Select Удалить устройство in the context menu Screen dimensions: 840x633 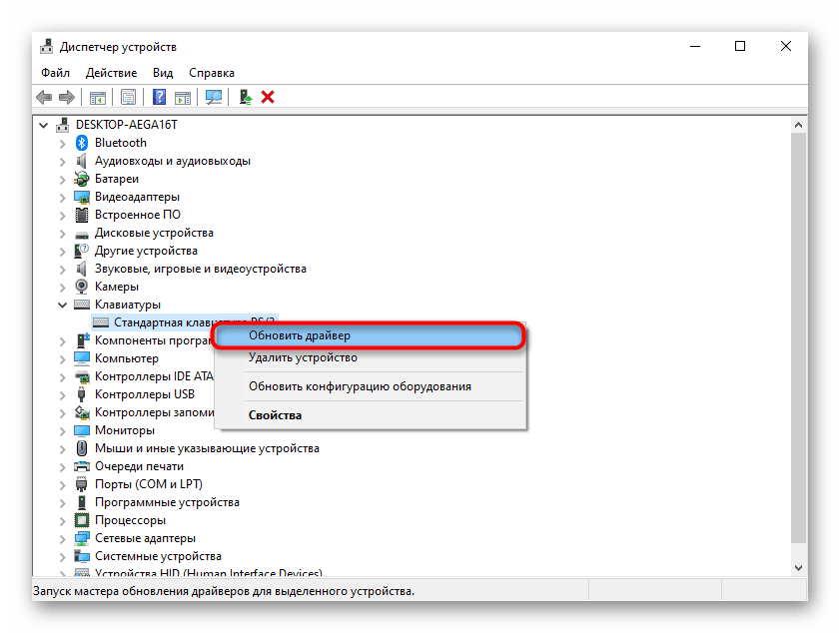(303, 357)
